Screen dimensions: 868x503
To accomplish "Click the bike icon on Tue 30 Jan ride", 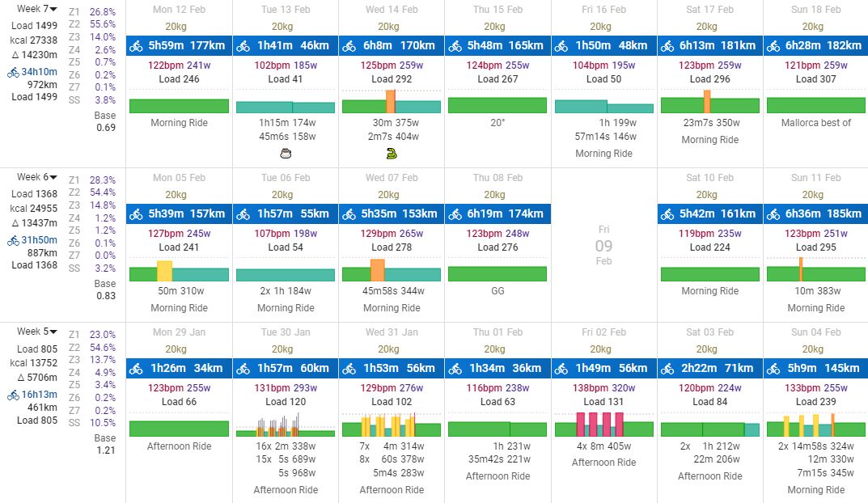I will click(242, 369).
